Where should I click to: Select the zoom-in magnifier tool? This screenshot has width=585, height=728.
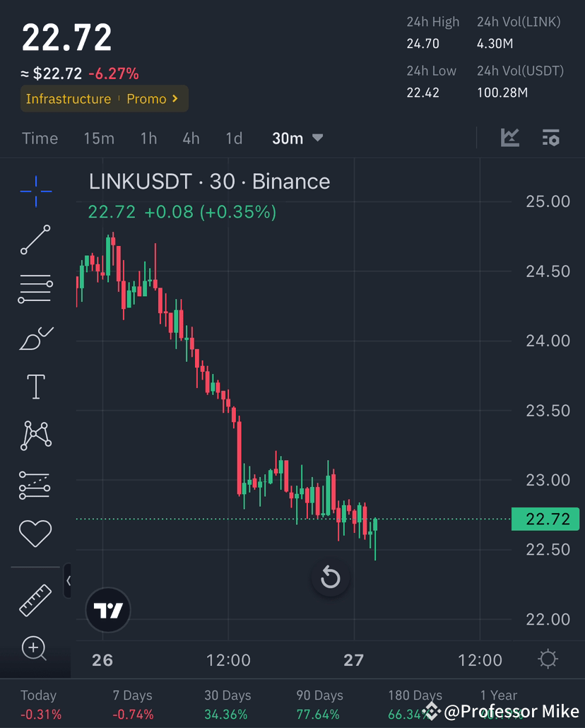pos(35,648)
